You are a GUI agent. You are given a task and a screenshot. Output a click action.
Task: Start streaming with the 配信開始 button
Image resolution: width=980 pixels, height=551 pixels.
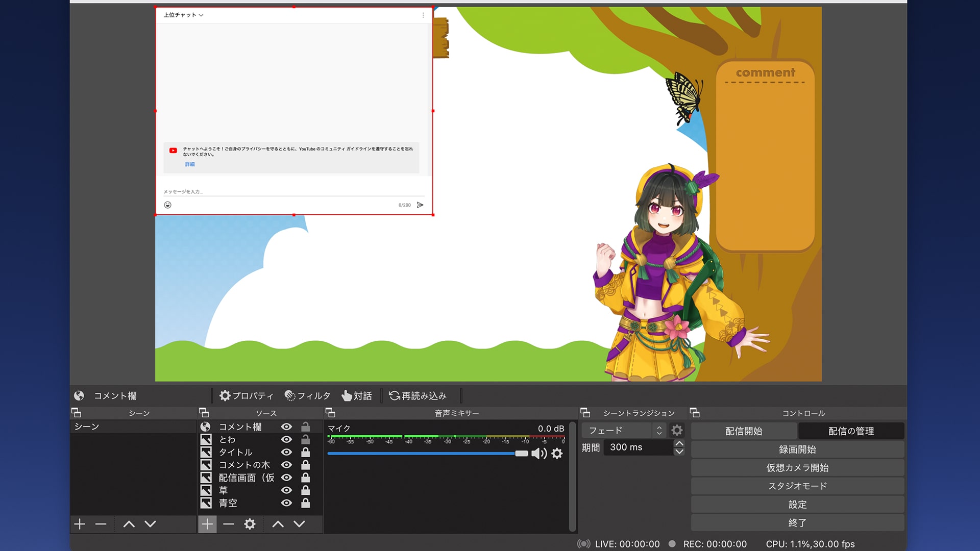[x=743, y=431]
